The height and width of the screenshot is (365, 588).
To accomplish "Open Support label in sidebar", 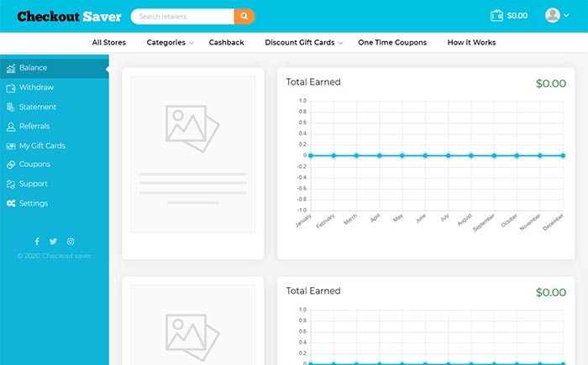I will 34,184.
